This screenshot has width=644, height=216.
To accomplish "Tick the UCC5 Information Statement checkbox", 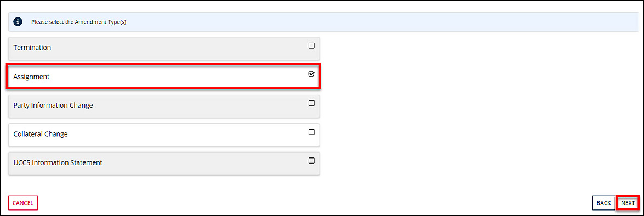I will click(311, 160).
